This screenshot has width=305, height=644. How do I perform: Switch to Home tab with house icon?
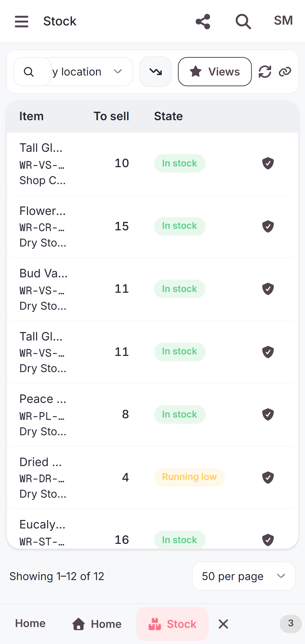pyautogui.click(x=97, y=624)
